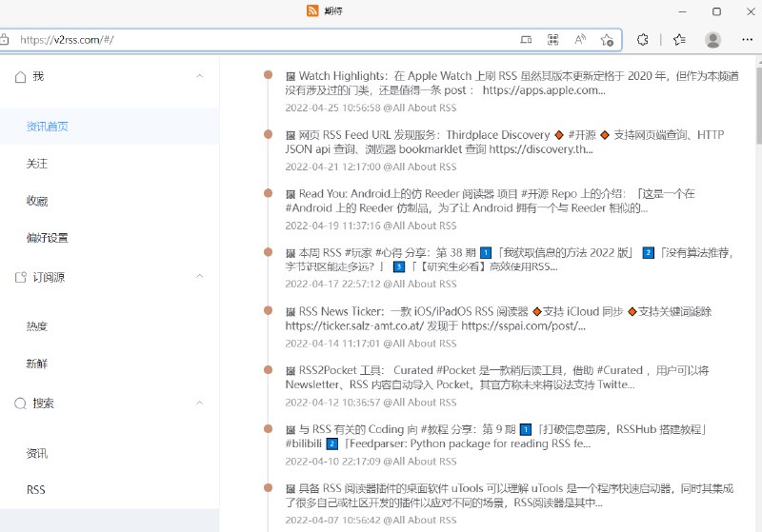Open the read aloud icon in address bar
762x532 pixels.
[x=580, y=40]
